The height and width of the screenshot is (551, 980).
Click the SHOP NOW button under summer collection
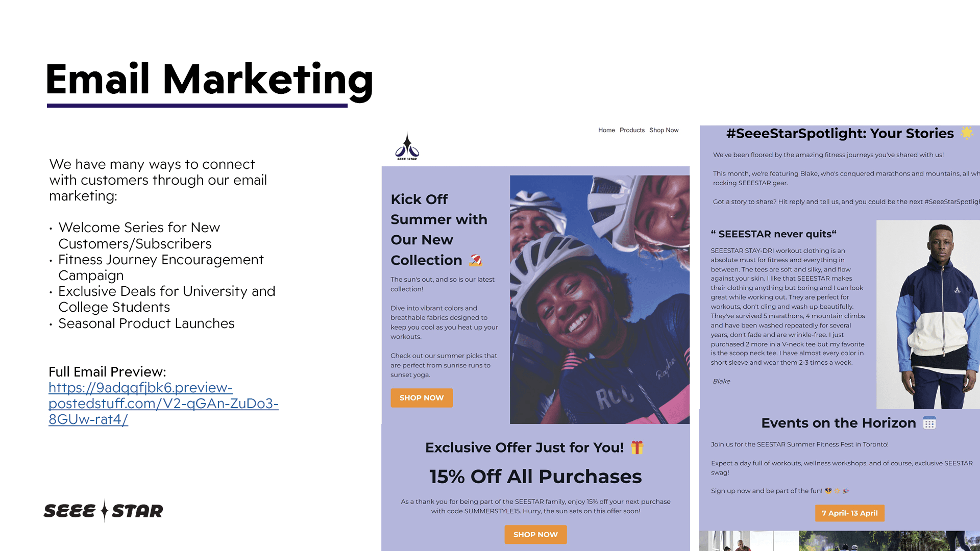[x=422, y=398]
